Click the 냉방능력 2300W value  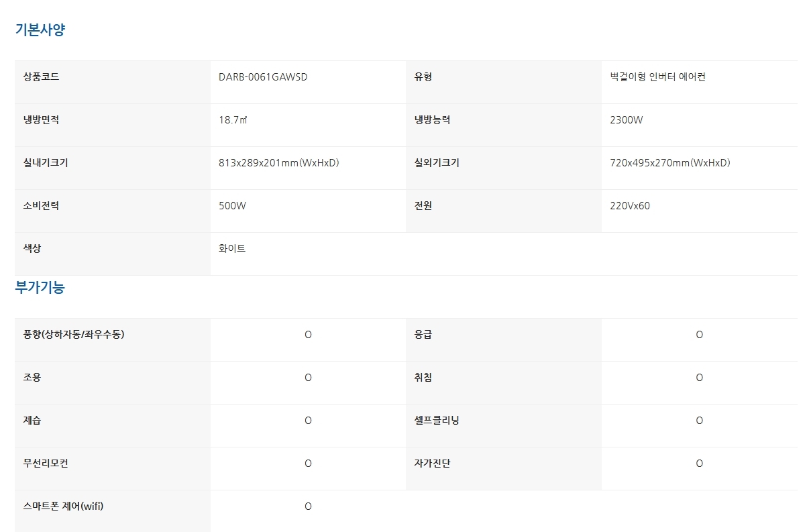(627, 120)
